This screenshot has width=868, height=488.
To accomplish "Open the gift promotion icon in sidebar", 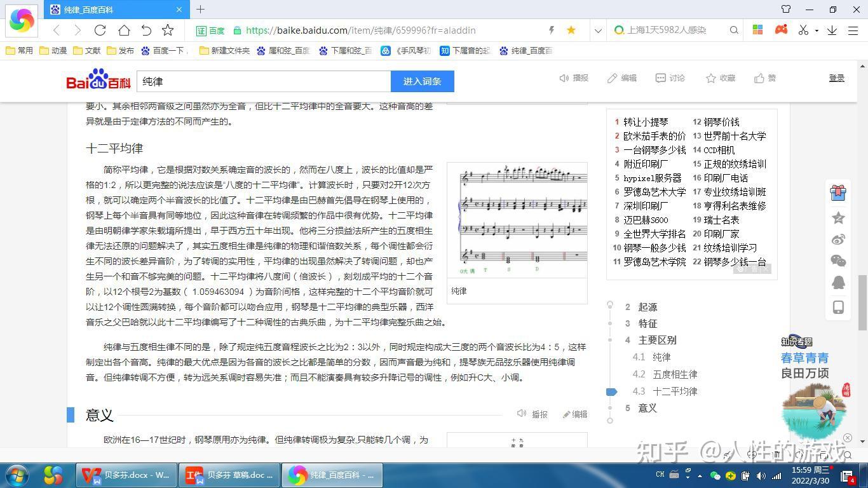I will click(x=838, y=193).
